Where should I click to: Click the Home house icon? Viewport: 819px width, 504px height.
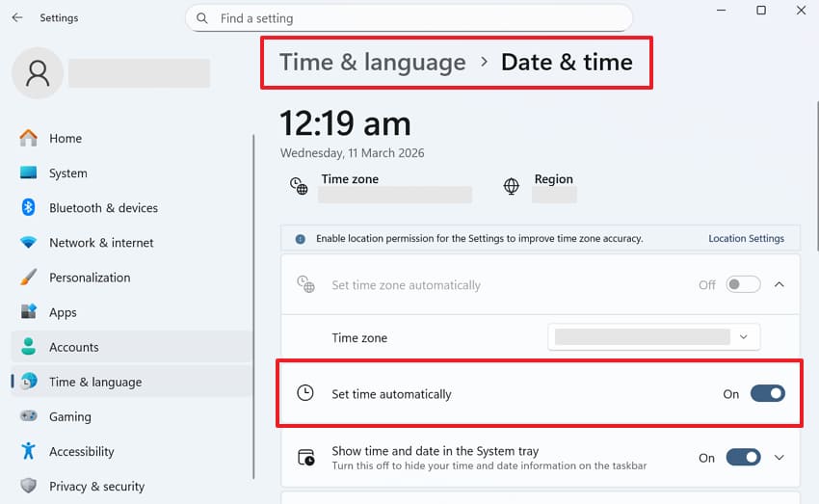tap(28, 138)
